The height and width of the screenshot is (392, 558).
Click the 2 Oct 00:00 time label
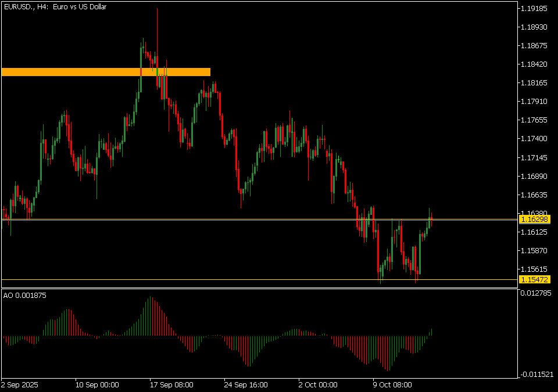click(317, 384)
